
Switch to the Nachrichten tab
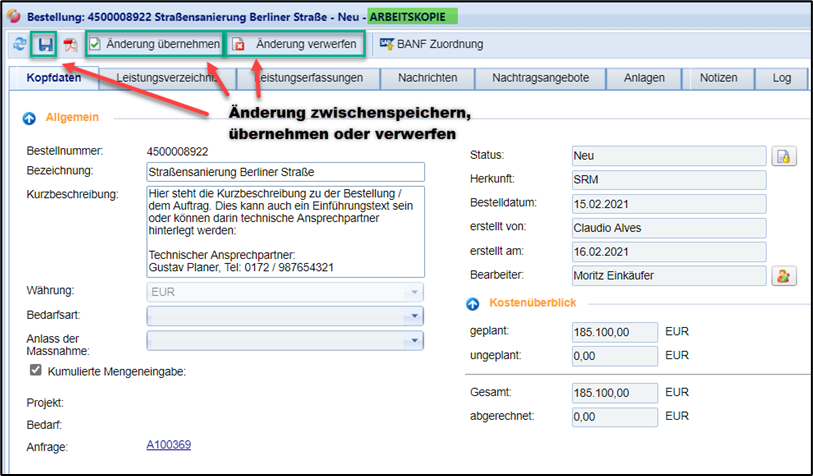click(427, 78)
